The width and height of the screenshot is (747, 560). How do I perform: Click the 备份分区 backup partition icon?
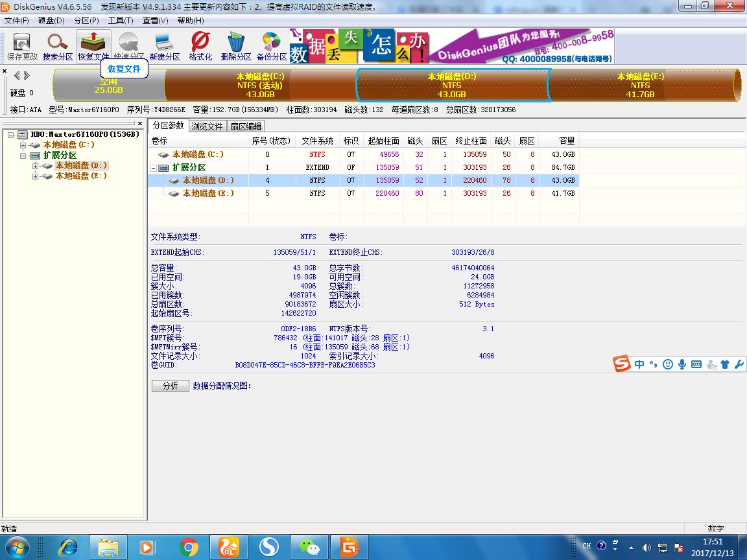[x=272, y=47]
